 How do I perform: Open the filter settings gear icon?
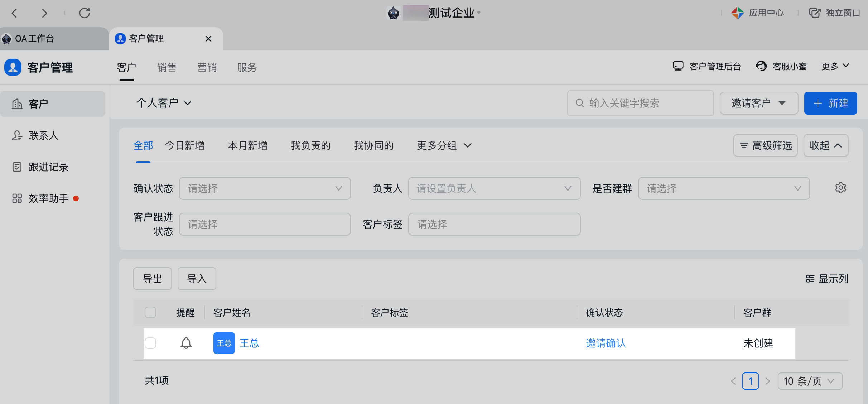(840, 188)
